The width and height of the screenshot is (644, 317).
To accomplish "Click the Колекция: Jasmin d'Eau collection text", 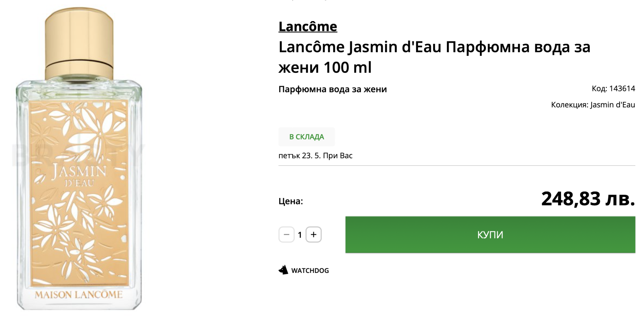I will click(x=593, y=105).
